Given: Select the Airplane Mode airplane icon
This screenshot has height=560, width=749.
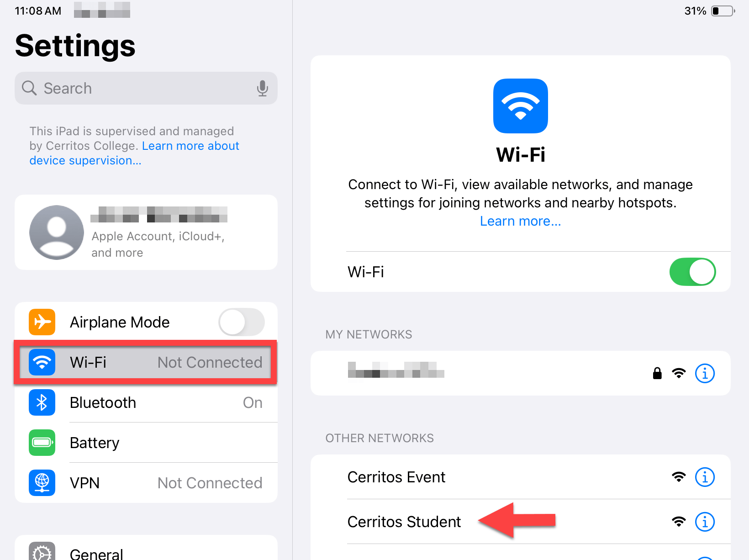Looking at the screenshot, I should coord(42,322).
